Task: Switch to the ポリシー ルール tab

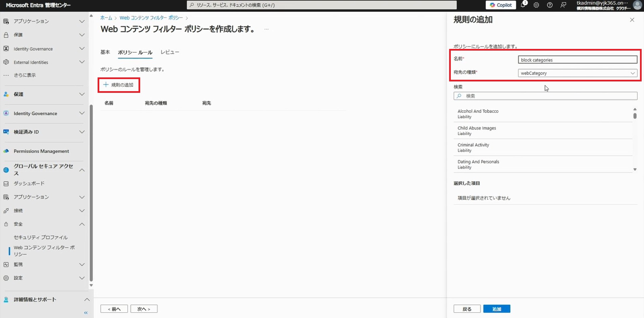Action: (135, 52)
